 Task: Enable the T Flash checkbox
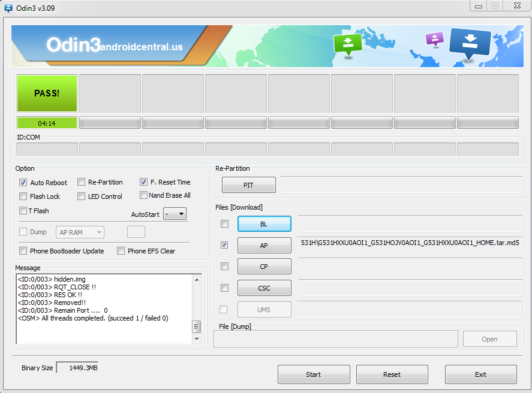23,211
